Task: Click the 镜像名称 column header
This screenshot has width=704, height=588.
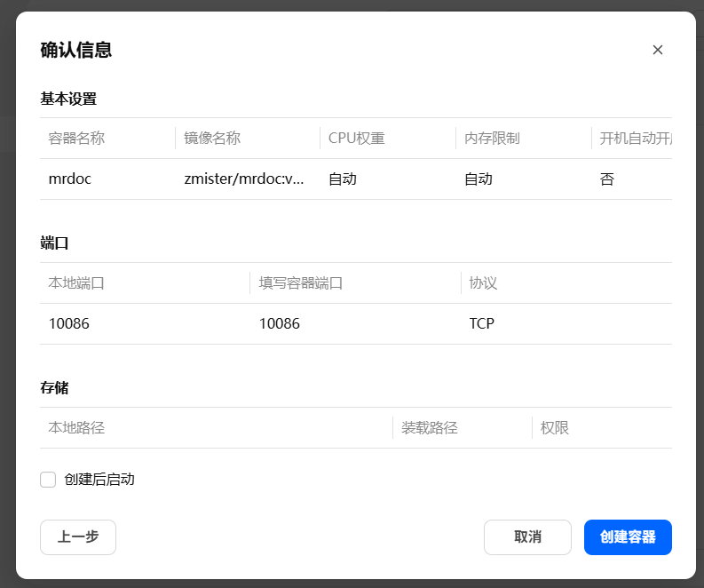Action: pos(212,139)
